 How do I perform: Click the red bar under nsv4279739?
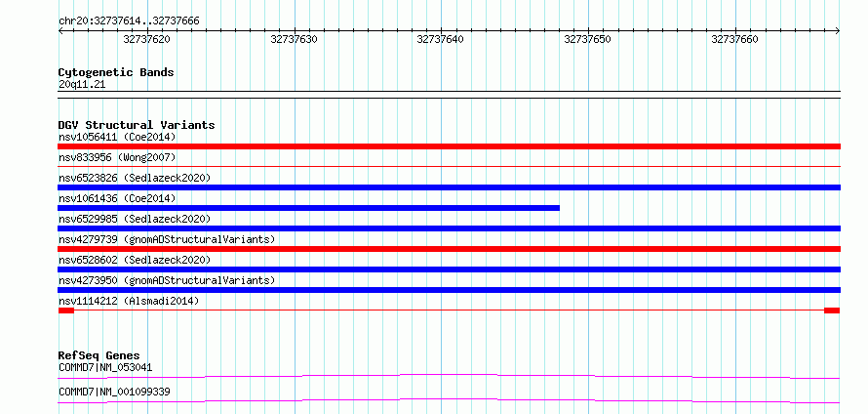pos(449,249)
